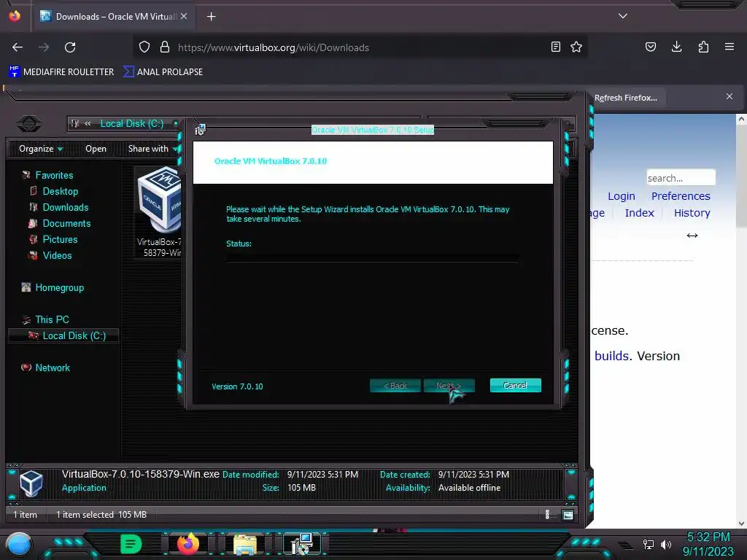747x560 pixels.
Task: Click VirtualBox Setup title bar icon
Action: click(200, 129)
